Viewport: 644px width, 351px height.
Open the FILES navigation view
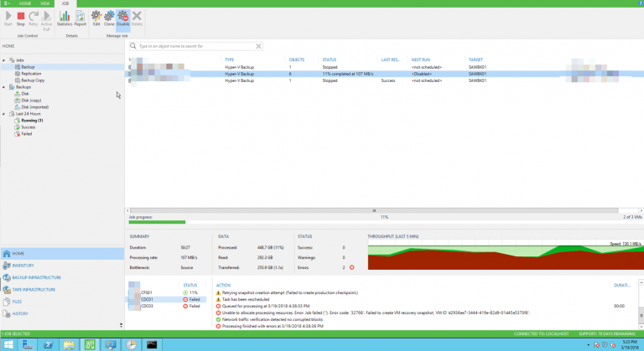click(62, 302)
